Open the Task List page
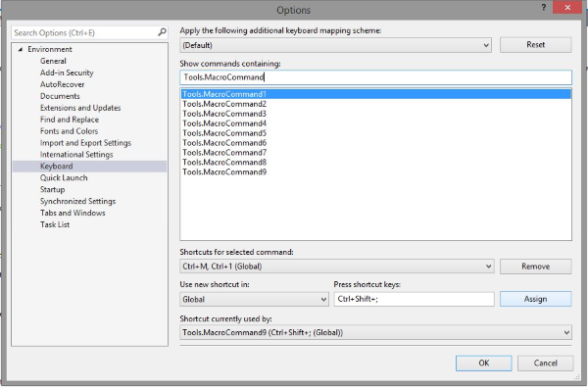The image size is (588, 388). click(55, 224)
